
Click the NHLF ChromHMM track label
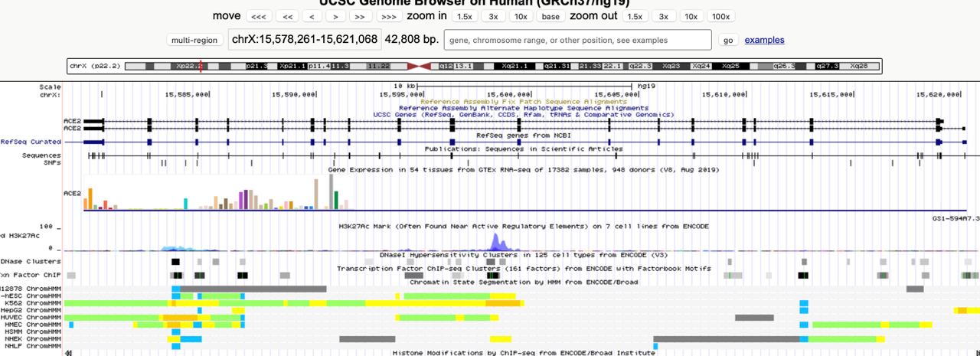[33, 346]
